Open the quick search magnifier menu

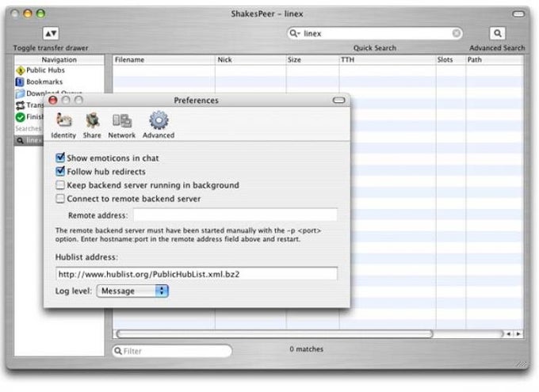[295, 33]
